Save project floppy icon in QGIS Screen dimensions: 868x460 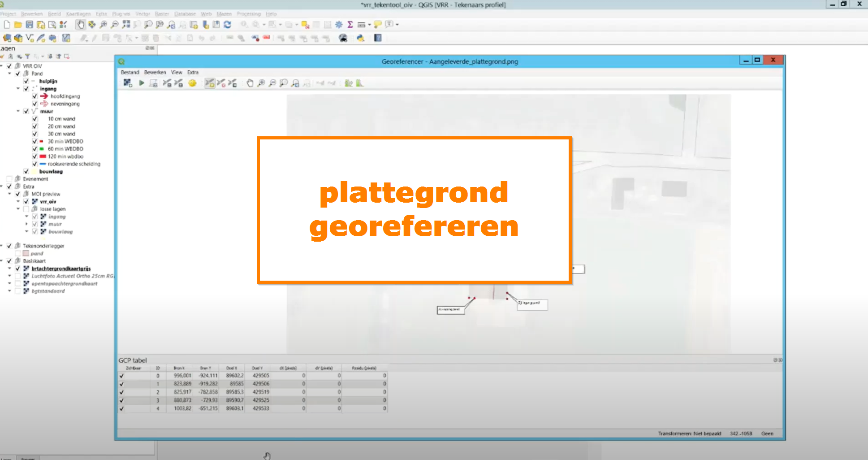click(29, 25)
